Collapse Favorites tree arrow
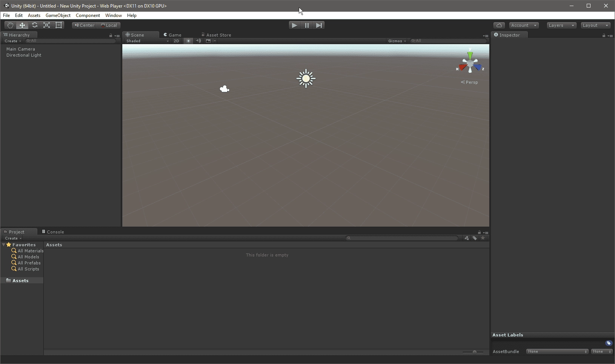Image resolution: width=615 pixels, height=364 pixels. pos(4,245)
